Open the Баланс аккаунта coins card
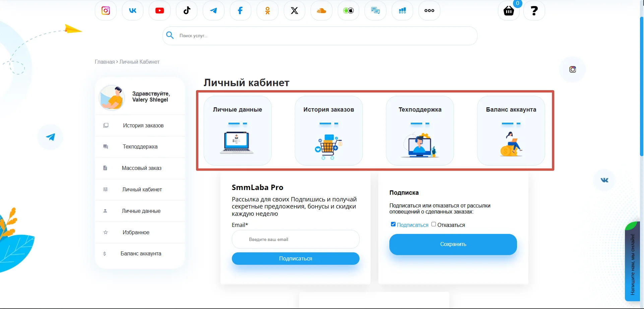The image size is (644, 309). (511, 131)
